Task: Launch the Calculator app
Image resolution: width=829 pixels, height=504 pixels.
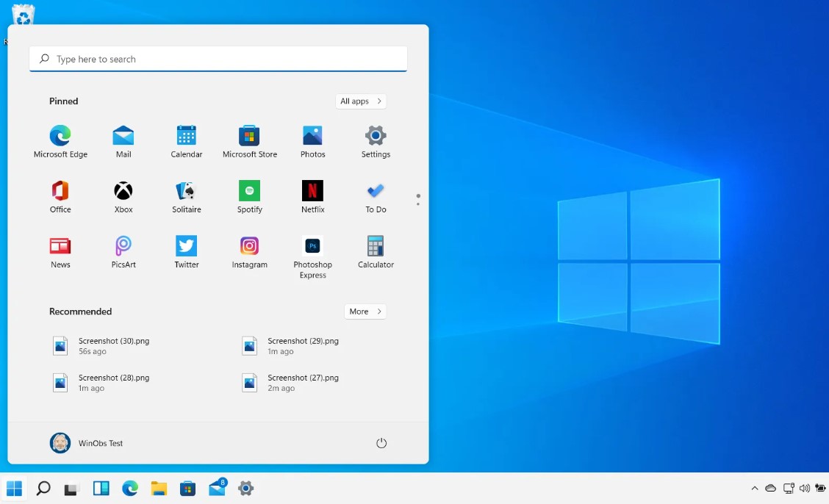Action: click(376, 253)
